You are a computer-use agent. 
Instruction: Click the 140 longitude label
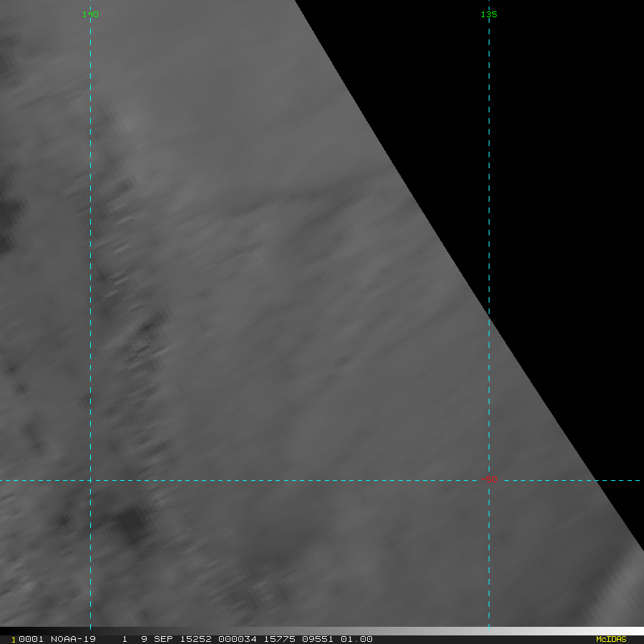90,14
